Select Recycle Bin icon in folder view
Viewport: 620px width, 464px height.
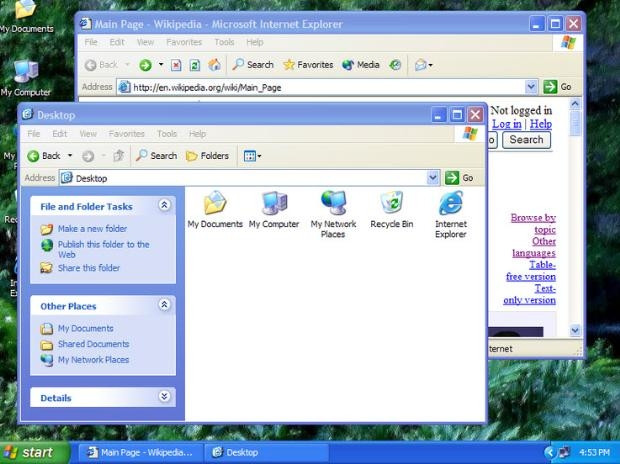tap(392, 210)
